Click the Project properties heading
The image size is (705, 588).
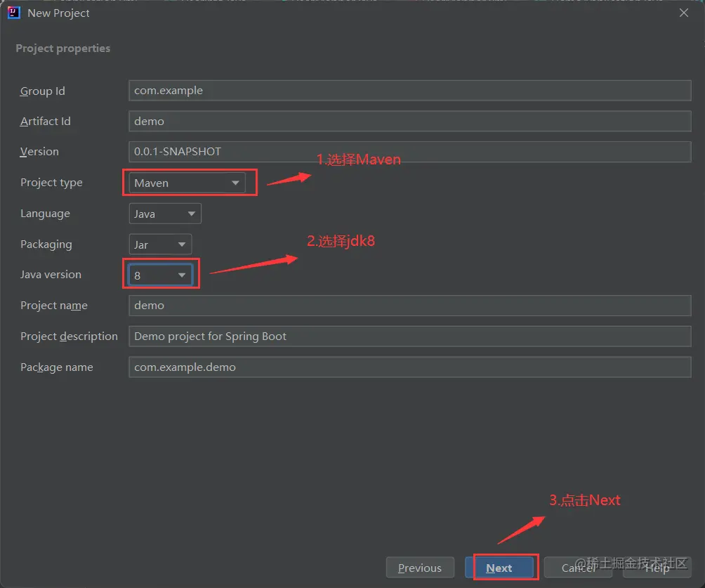(63, 48)
